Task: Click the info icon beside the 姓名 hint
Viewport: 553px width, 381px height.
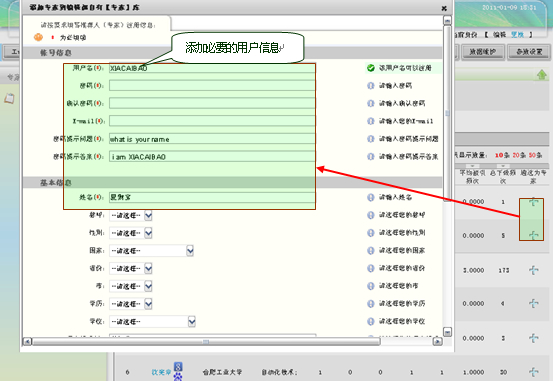Action: pos(370,197)
